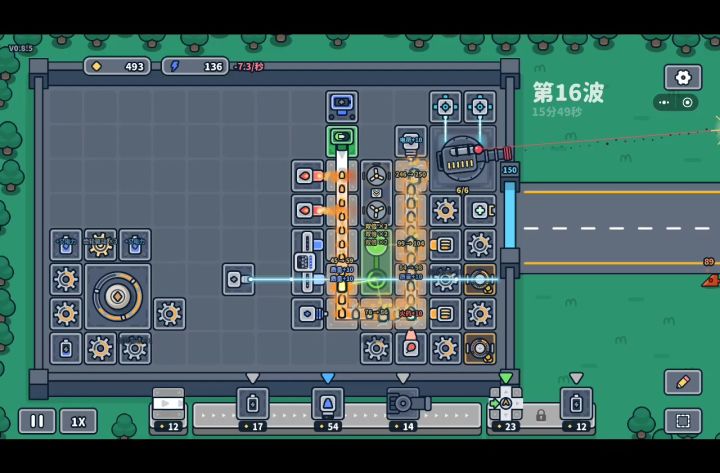Close mini-program via circle target button
The width and height of the screenshot is (720, 473).
(687, 102)
